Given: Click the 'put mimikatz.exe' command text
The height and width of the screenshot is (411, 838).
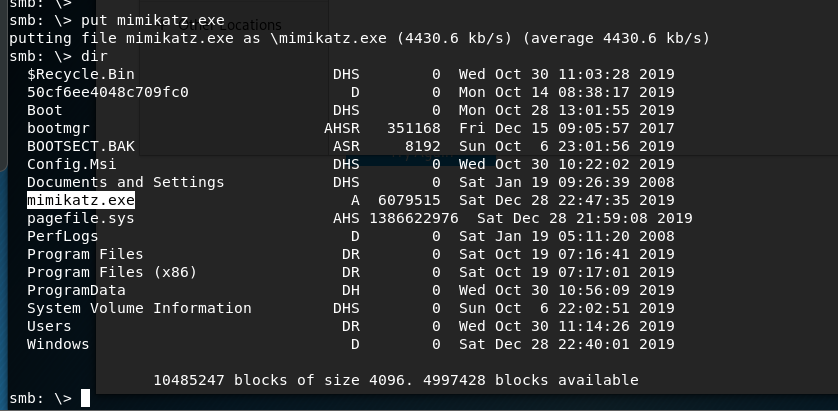Looking at the screenshot, I should [153, 21].
